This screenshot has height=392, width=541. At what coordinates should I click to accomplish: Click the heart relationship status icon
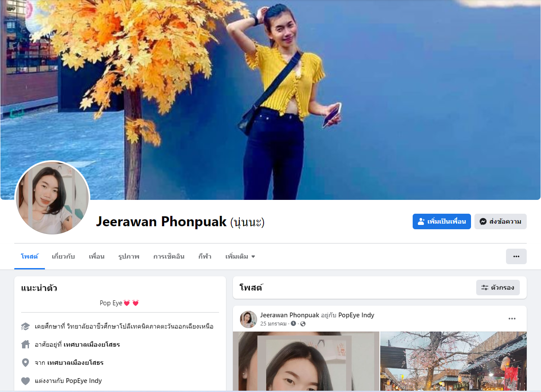click(25, 381)
